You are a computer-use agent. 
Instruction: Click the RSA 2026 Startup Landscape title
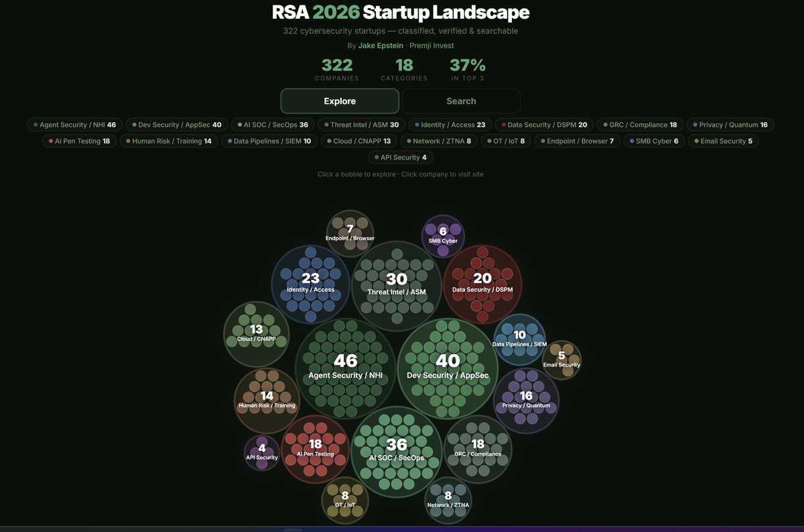tap(401, 12)
